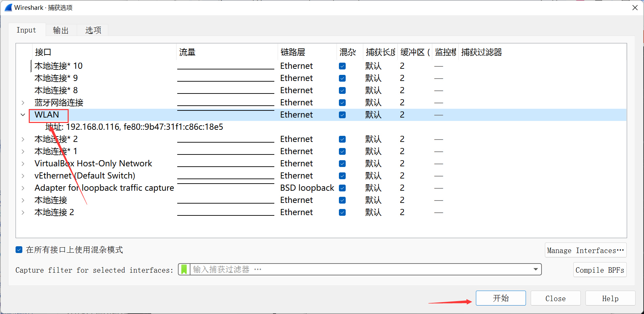This screenshot has width=644, height=314.
Task: Expand the 本地连接 2 interface row
Action: coord(23,212)
